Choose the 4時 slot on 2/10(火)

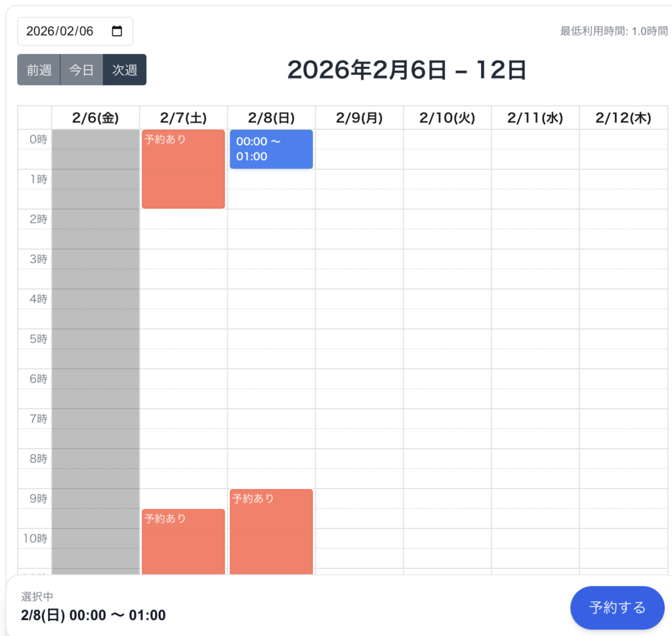tap(447, 299)
